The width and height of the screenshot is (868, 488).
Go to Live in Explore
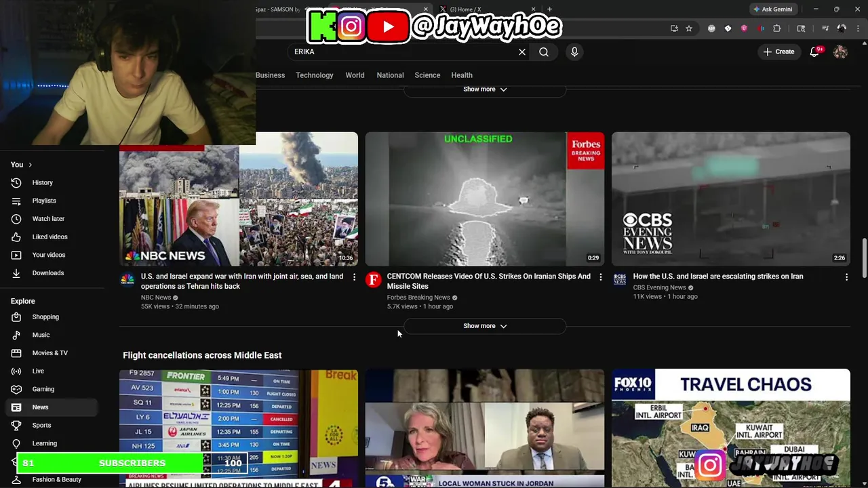pyautogui.click(x=52, y=371)
